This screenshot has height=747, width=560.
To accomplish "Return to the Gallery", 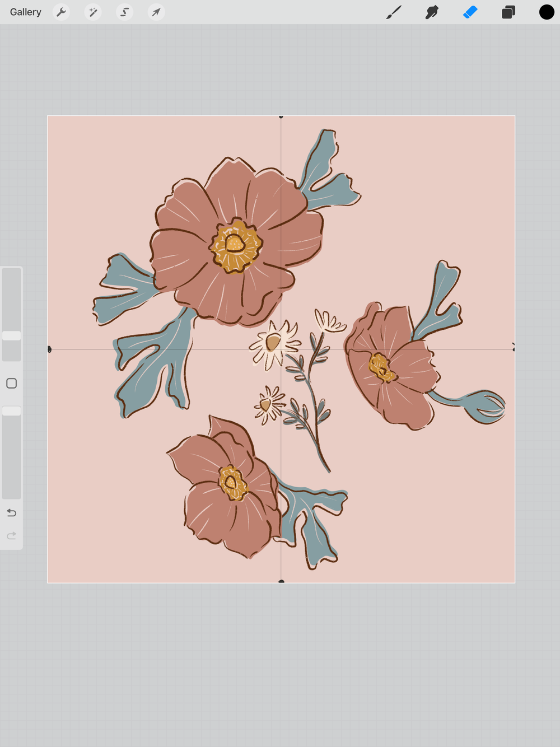I will pyautogui.click(x=26, y=12).
